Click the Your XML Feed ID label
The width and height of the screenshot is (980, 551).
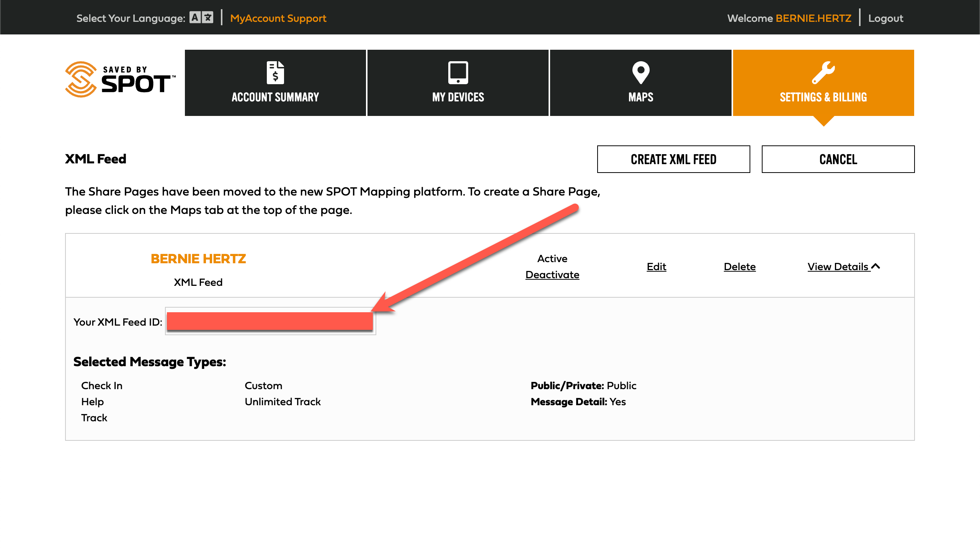(118, 322)
